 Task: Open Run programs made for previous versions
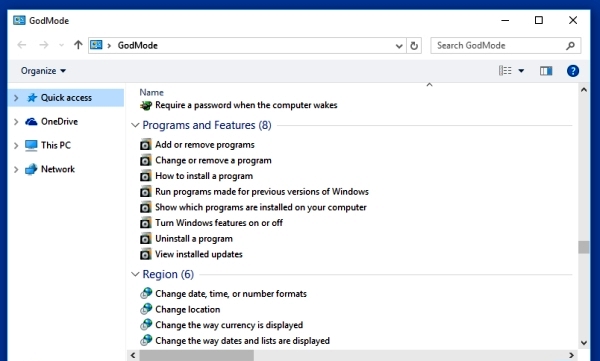pos(262,191)
